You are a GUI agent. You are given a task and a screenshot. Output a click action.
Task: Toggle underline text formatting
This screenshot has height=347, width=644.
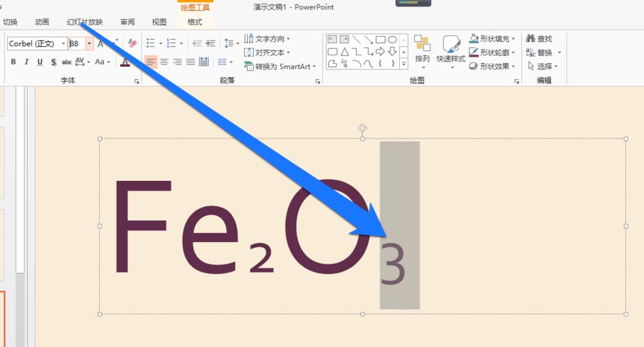(40, 62)
